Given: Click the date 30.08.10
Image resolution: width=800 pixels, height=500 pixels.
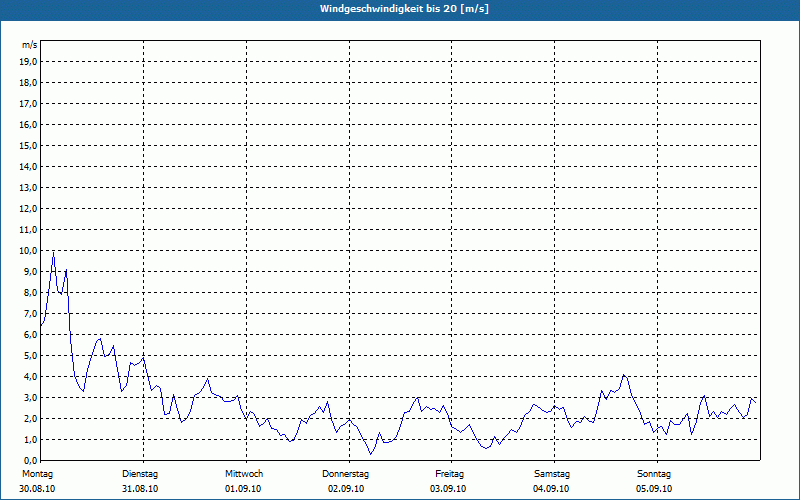Looking at the screenshot, I should point(37,489).
